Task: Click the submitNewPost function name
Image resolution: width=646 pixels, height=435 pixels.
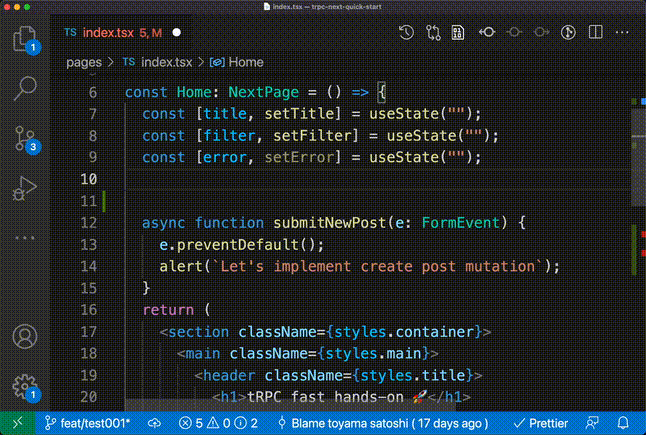Action: point(329,223)
